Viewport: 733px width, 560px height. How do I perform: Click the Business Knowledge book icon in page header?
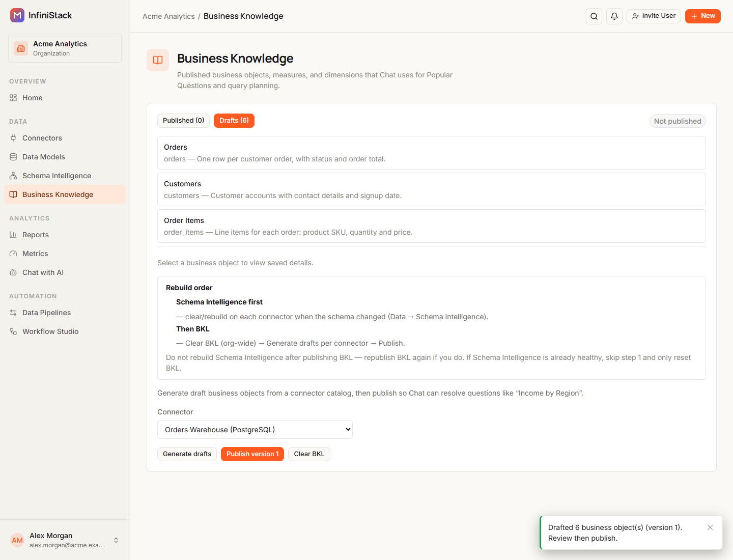[158, 60]
